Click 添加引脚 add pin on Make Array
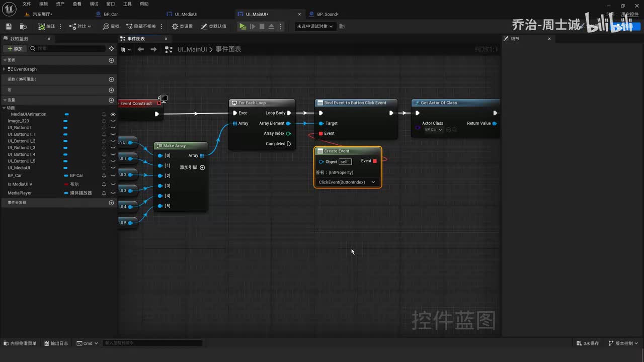 coord(192,167)
